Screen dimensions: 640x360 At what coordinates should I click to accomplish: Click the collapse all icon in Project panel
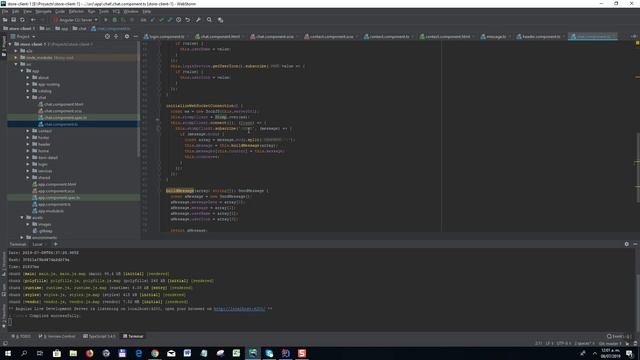[116, 36]
